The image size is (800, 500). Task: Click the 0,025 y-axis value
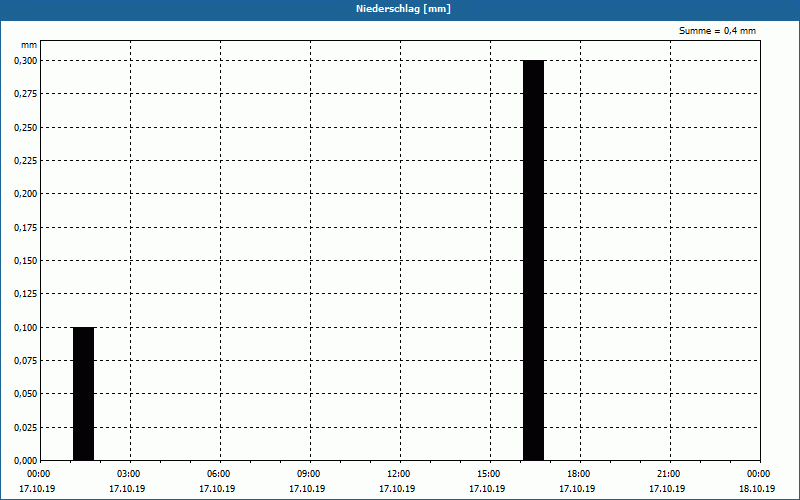tap(26, 428)
